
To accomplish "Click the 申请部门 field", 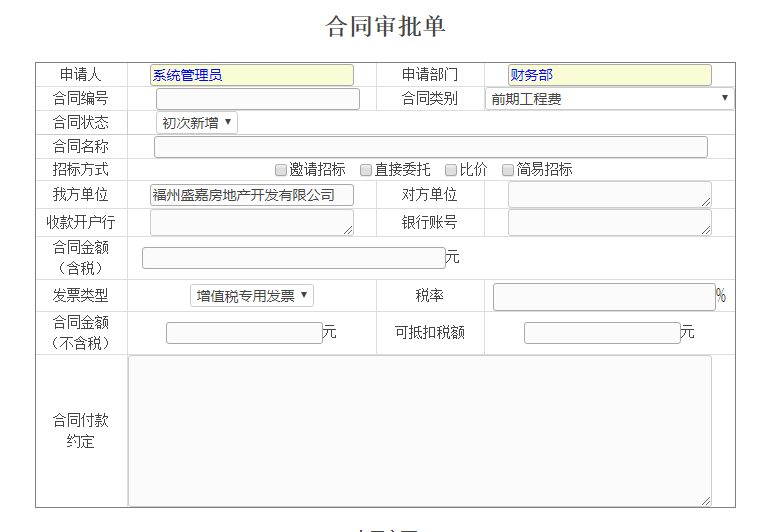I will 609,75.
